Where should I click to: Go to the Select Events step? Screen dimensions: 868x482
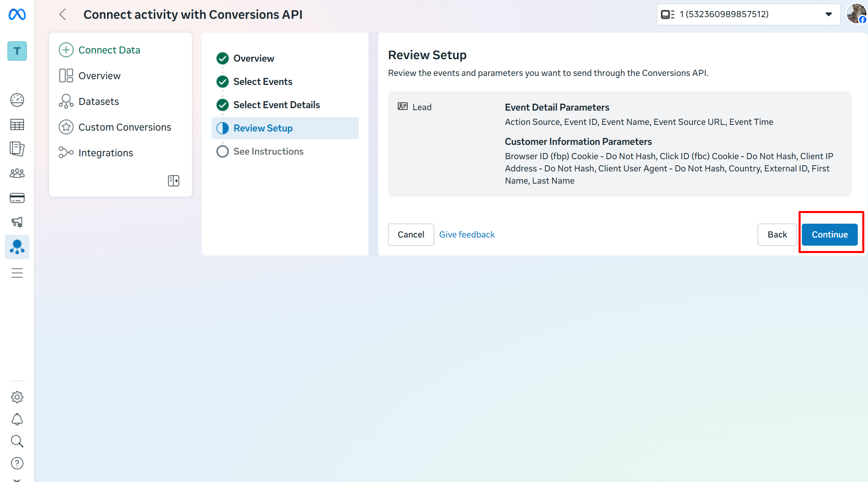click(262, 82)
